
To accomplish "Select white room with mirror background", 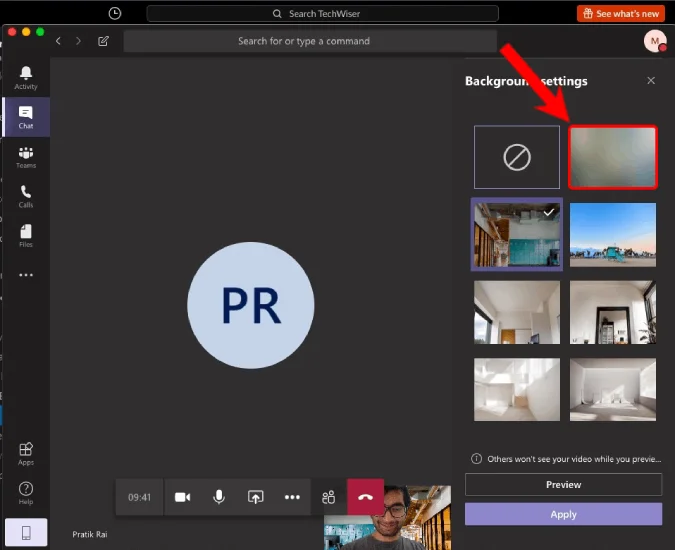I will click(x=613, y=312).
